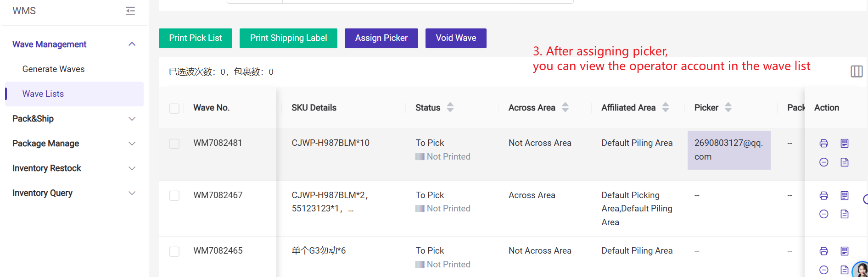
Task: Open document details icon for WM7082467
Action: pyautogui.click(x=845, y=214)
